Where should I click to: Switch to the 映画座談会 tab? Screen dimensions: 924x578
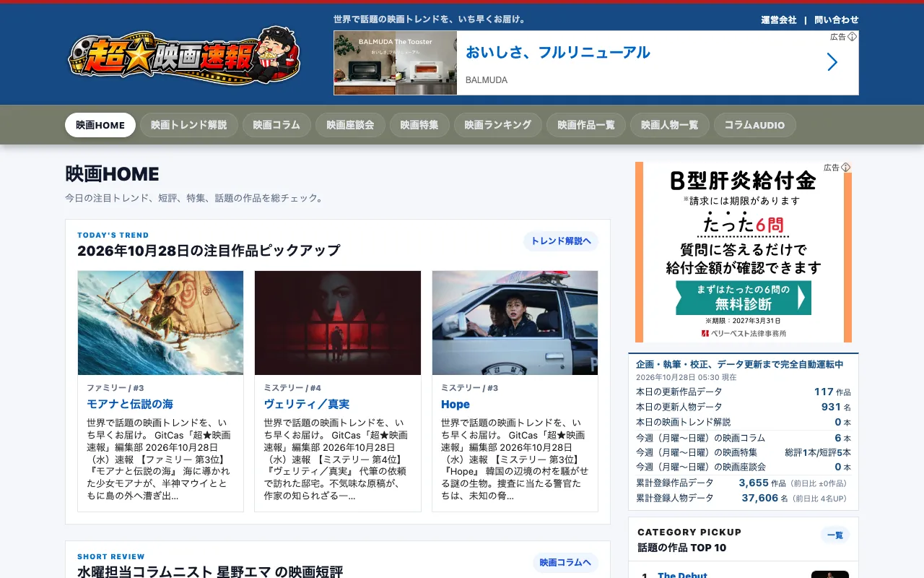coord(350,125)
